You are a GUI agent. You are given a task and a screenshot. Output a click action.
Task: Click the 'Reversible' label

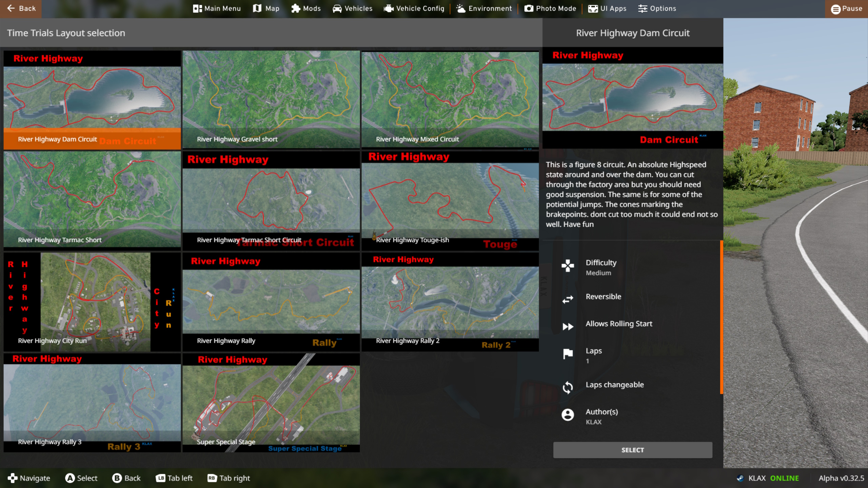pyautogui.click(x=604, y=297)
